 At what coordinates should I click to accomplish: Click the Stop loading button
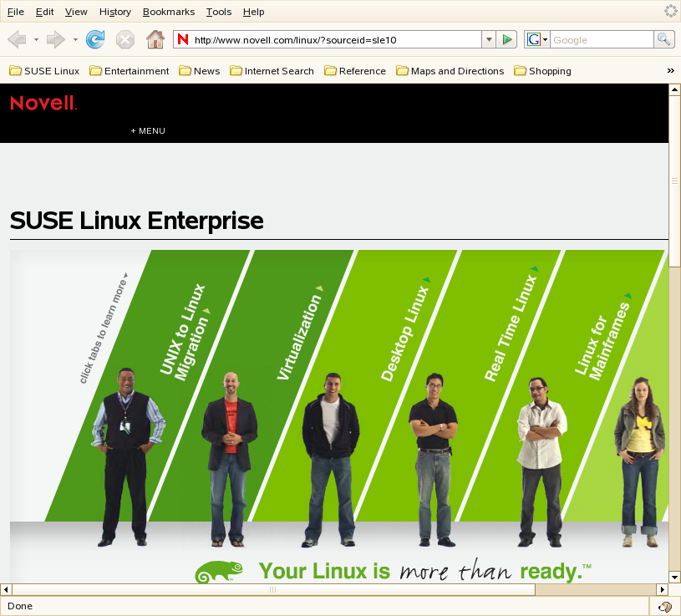coord(125,40)
